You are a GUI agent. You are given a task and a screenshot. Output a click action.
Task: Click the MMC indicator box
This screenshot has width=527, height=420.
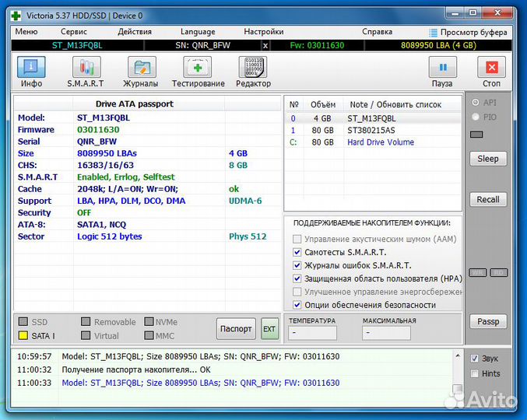pos(149,335)
